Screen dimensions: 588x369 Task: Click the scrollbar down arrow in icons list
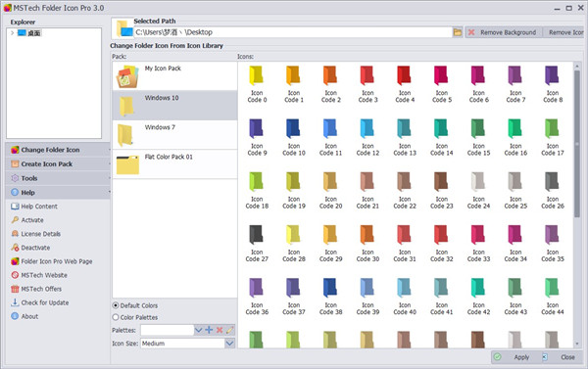(577, 344)
